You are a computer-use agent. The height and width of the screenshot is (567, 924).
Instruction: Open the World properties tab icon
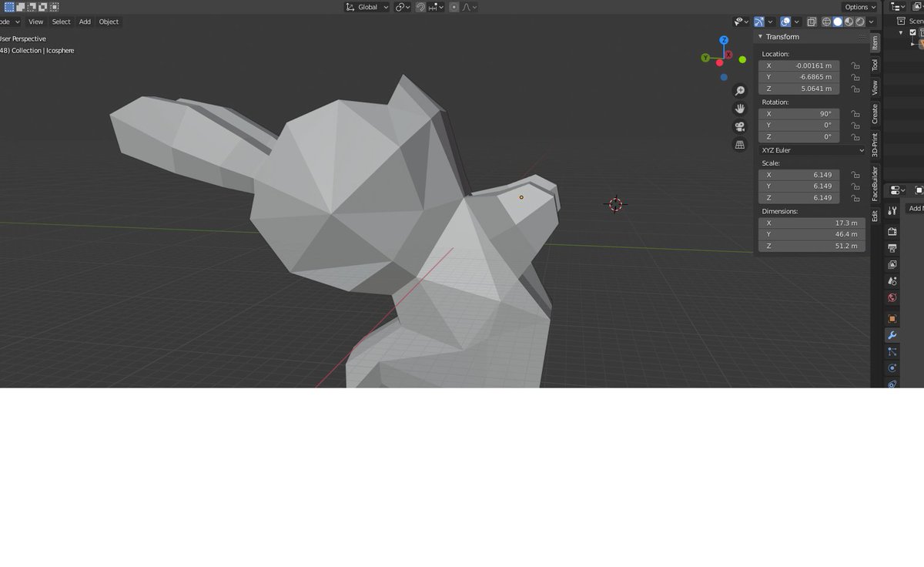[892, 297]
